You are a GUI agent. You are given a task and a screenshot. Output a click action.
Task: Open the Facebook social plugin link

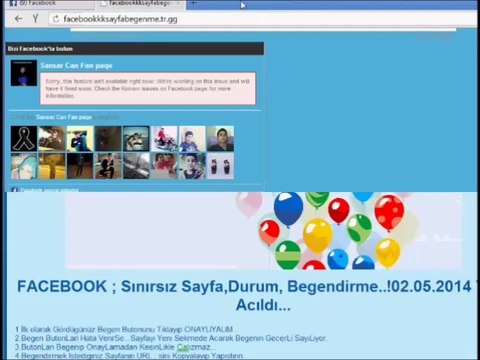[49, 190]
